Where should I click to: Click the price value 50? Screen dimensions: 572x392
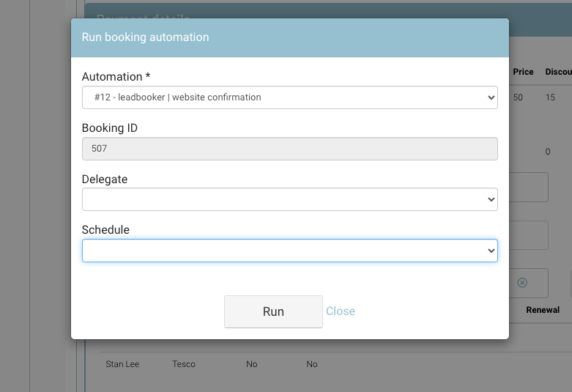[x=518, y=97]
